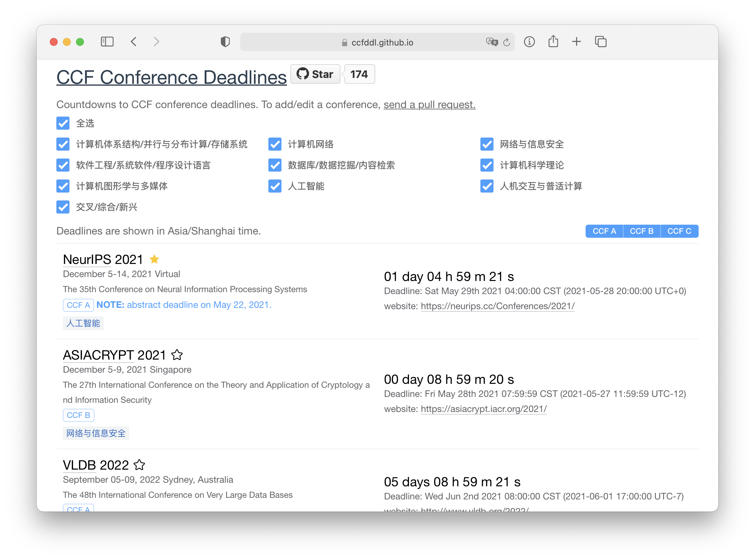The width and height of the screenshot is (755, 560).
Task: Go back to previous page
Action: coord(134,42)
